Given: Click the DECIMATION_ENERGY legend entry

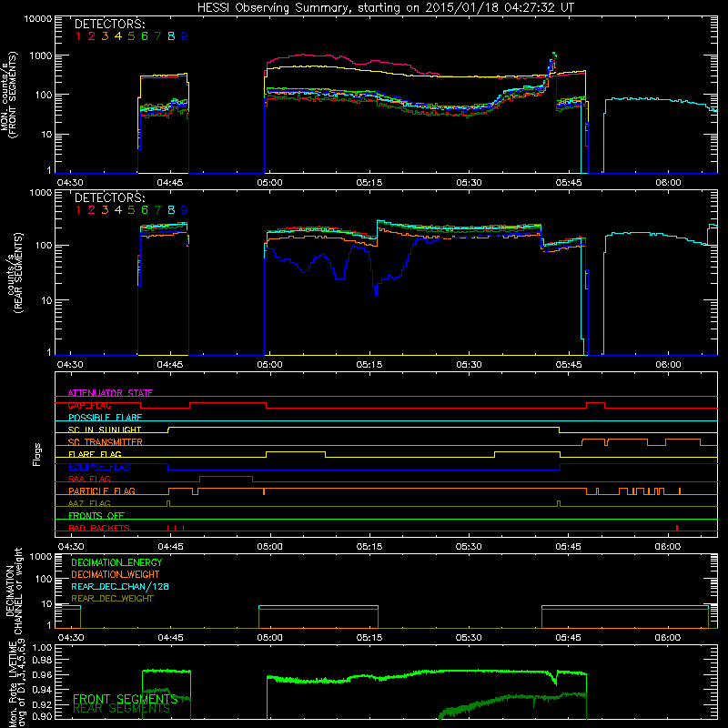Looking at the screenshot, I should tap(116, 562).
